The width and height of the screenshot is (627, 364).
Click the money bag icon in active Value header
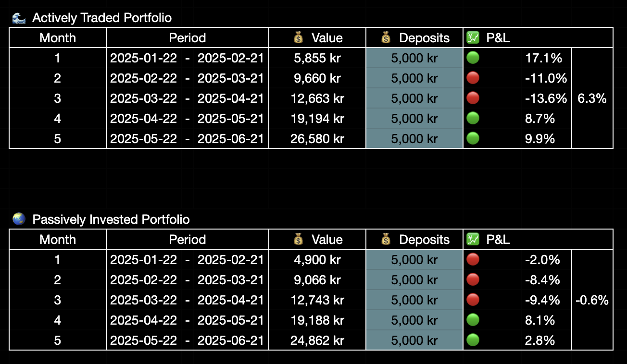pos(299,37)
